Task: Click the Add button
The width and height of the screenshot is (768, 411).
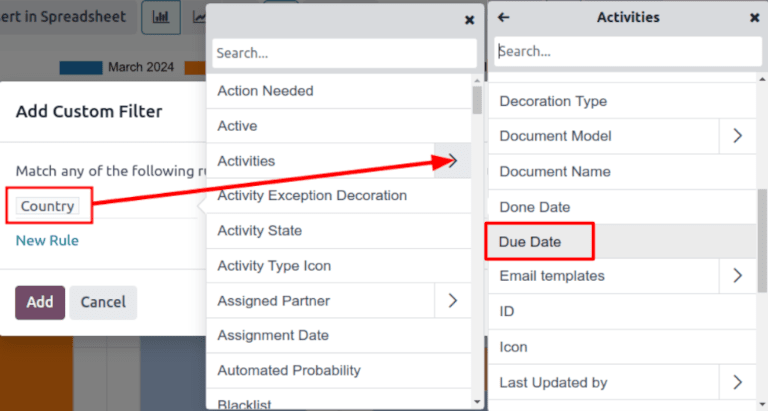Action: tap(40, 302)
